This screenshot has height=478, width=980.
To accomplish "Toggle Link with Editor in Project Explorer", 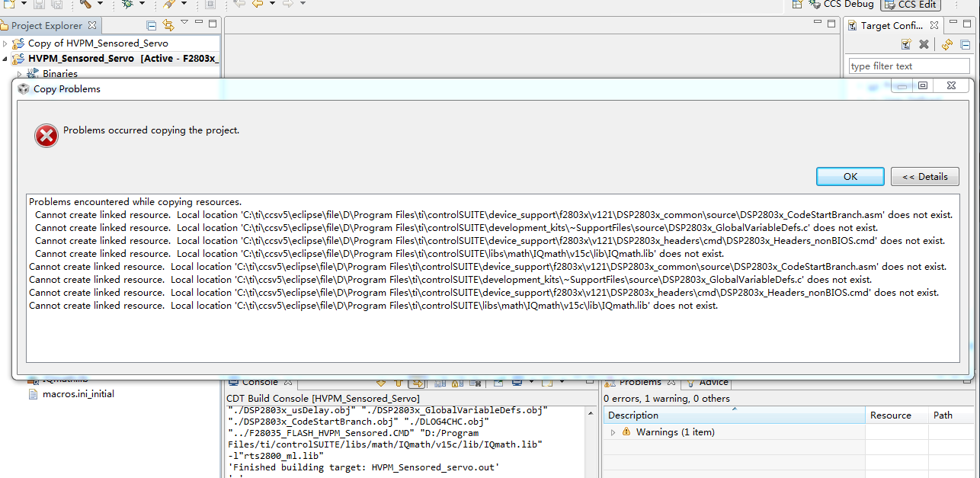I will tap(168, 25).
